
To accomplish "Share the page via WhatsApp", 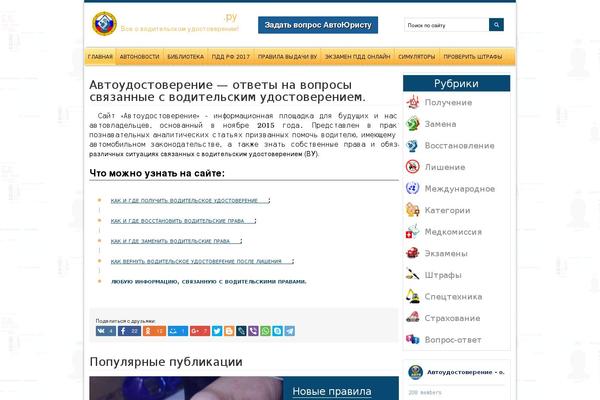I will [265, 331].
